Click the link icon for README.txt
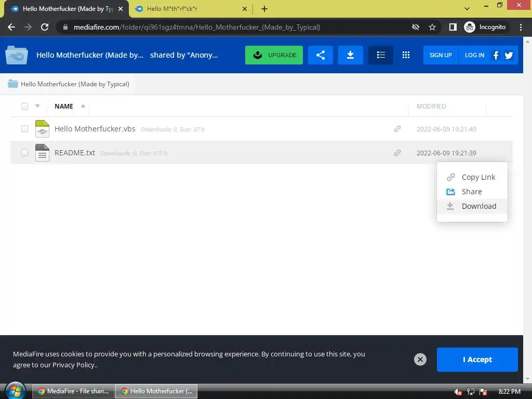The width and height of the screenshot is (532, 399). tap(397, 153)
